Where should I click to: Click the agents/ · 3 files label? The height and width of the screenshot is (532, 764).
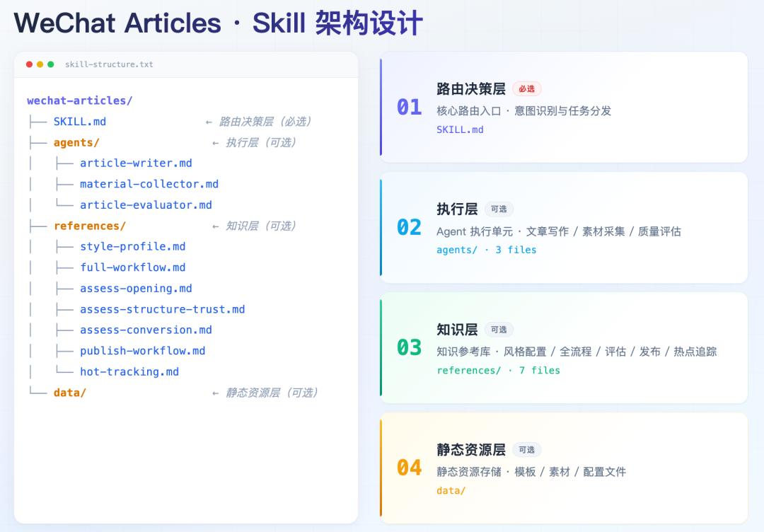coord(486,250)
